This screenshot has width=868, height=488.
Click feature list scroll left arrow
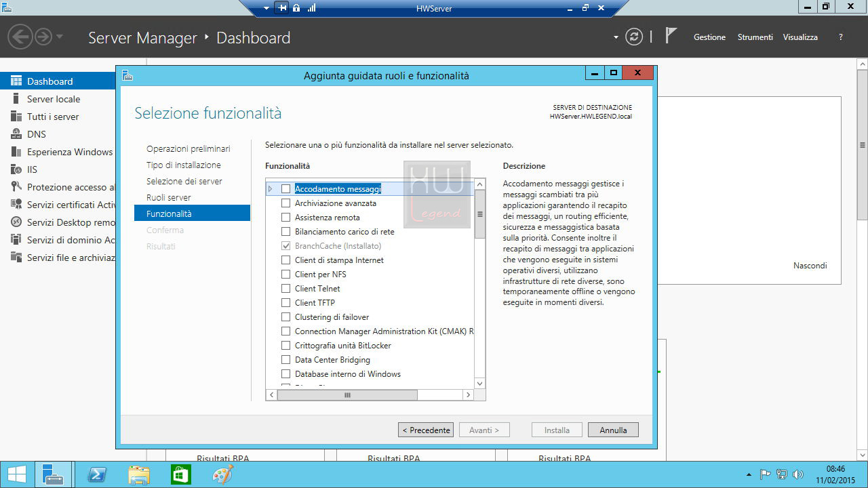271,394
